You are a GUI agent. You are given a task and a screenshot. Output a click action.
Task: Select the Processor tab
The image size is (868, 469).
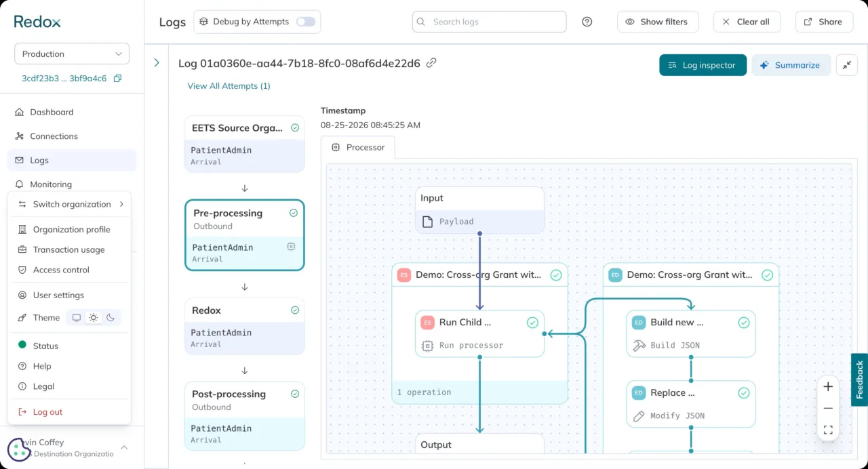pos(358,147)
